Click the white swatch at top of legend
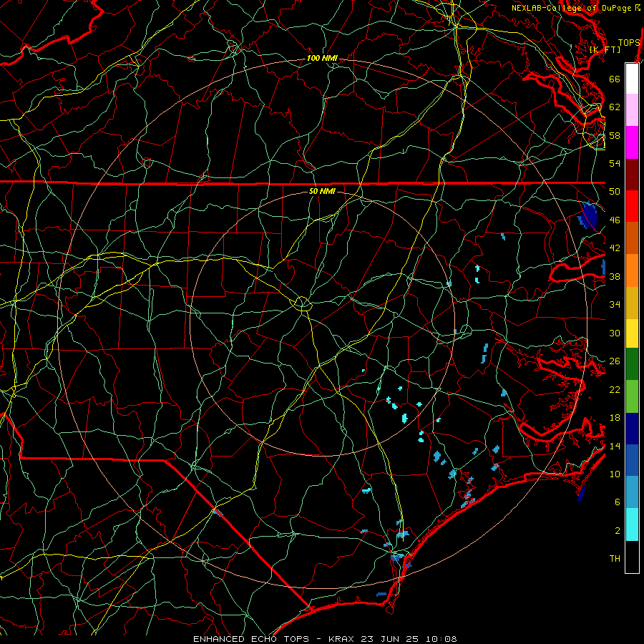The image size is (644, 644). pyautogui.click(x=632, y=79)
